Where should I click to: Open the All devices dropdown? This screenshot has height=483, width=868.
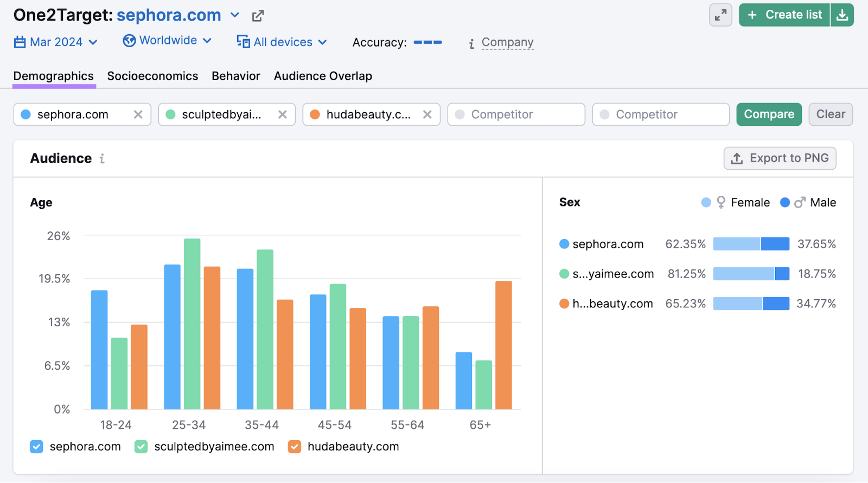click(x=282, y=42)
